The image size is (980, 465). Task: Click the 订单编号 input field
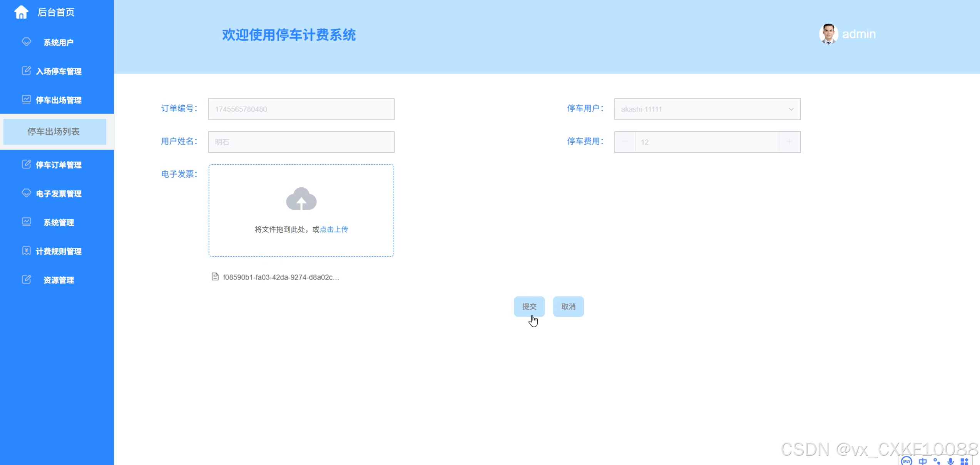click(301, 109)
